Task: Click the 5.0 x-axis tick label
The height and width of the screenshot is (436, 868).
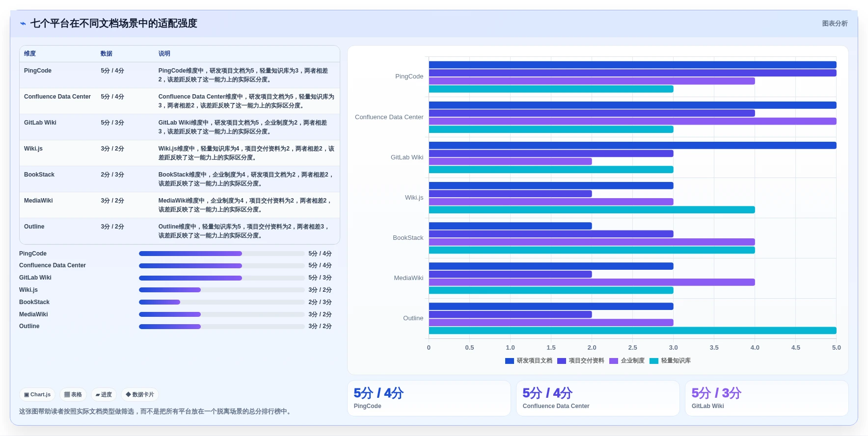Action: click(836, 348)
